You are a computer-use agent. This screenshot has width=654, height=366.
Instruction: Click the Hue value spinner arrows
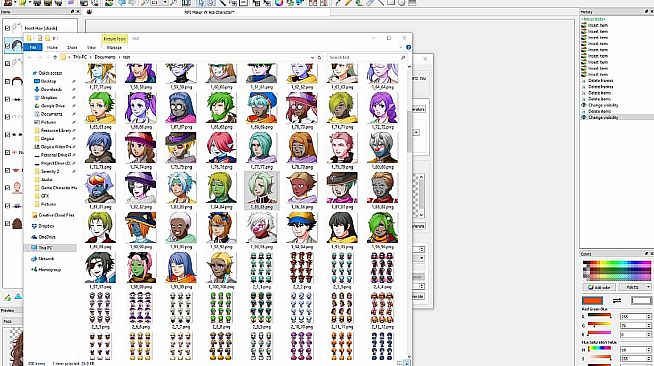click(649, 350)
